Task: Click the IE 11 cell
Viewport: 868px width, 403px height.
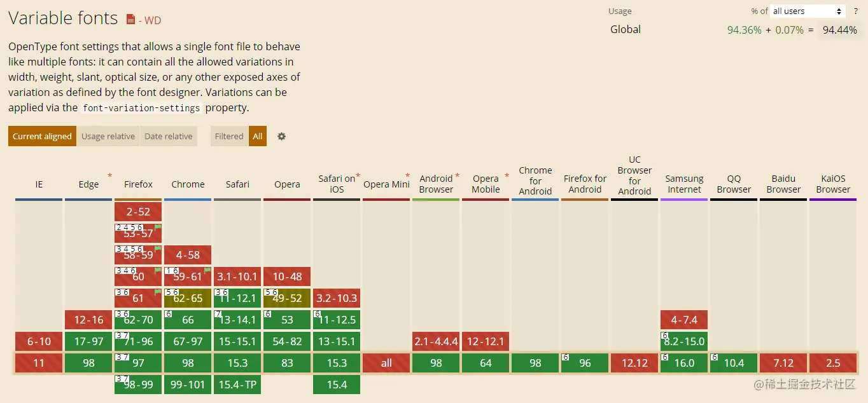Action: point(39,363)
